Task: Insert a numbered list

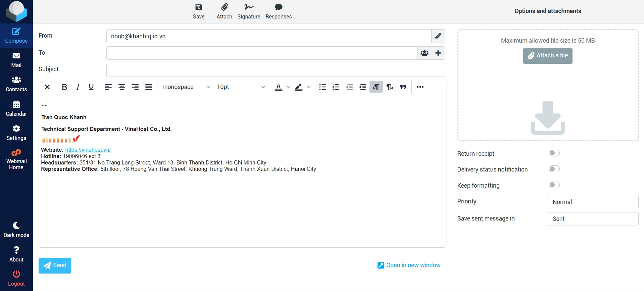Action: 336,87
